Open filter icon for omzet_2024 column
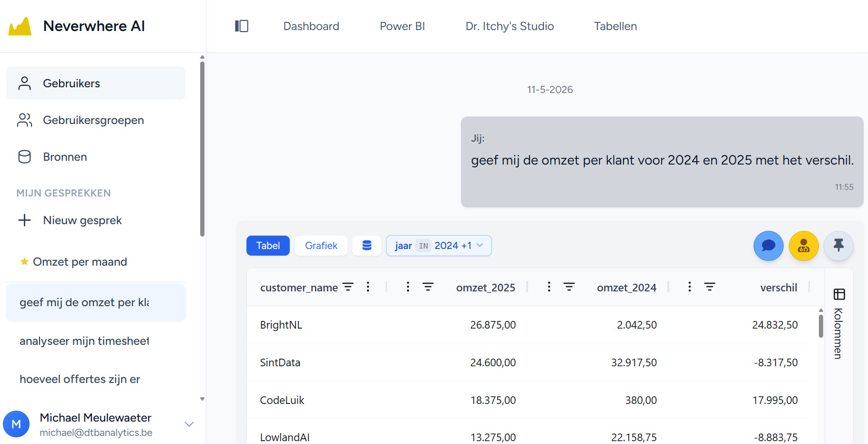 [569, 287]
